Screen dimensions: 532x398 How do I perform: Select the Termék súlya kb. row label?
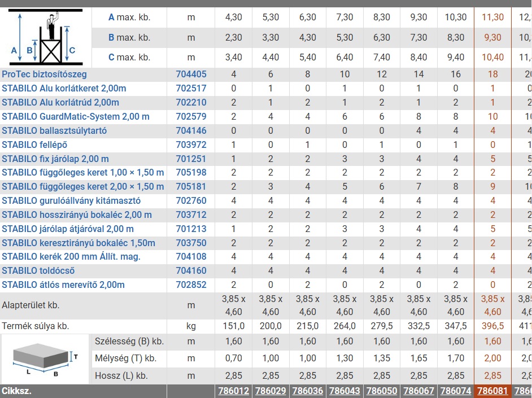35,326
